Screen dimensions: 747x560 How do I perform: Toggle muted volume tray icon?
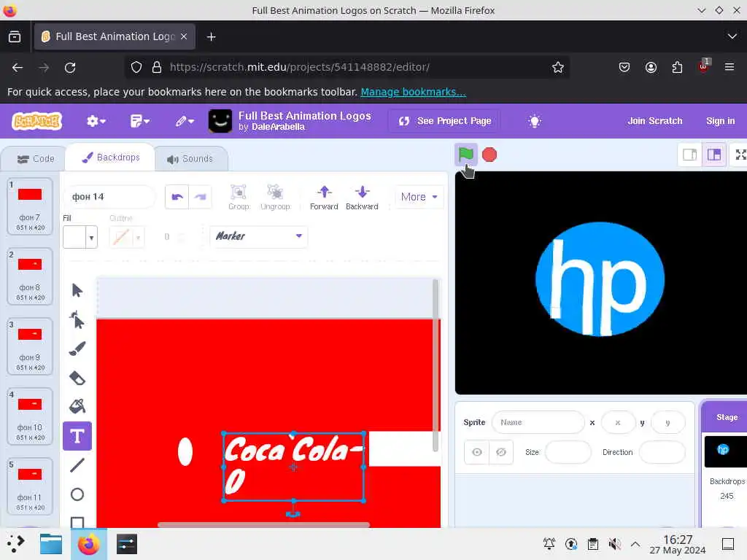(614, 544)
